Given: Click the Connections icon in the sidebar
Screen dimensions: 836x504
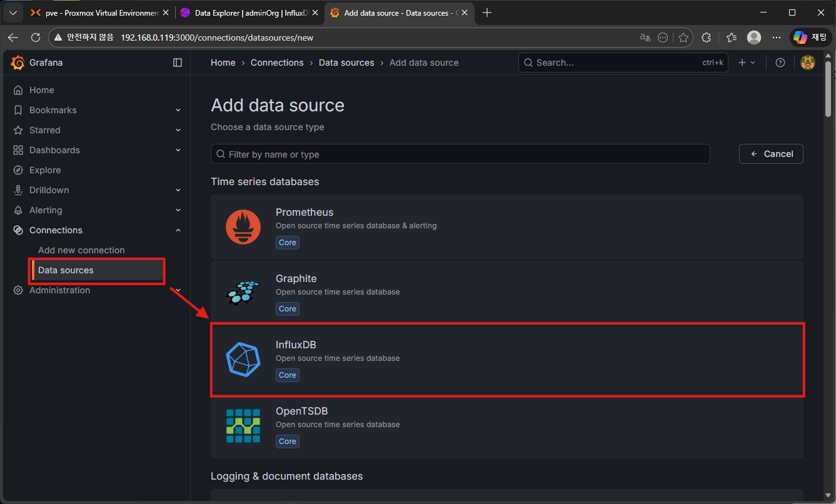Looking at the screenshot, I should (x=18, y=230).
